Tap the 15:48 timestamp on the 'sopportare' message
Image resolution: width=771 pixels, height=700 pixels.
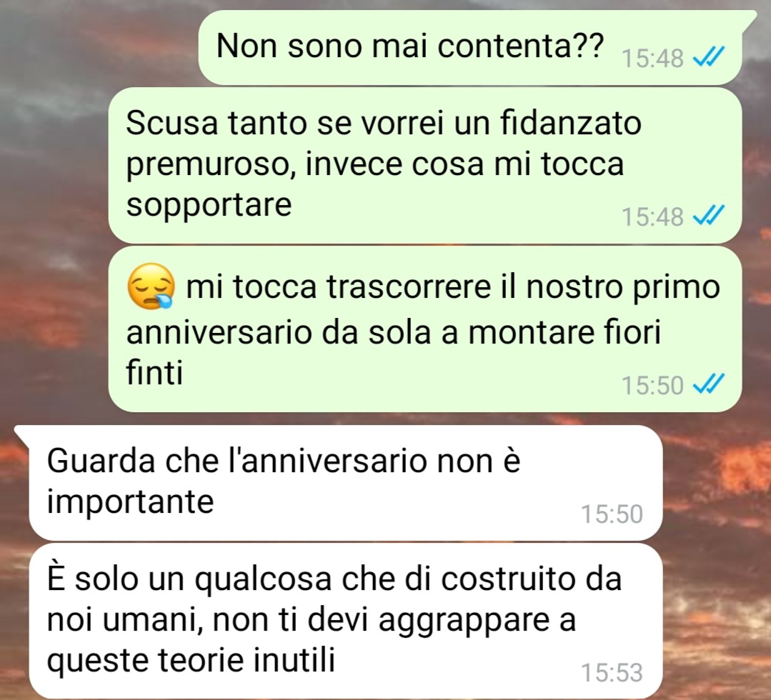pyautogui.click(x=652, y=216)
